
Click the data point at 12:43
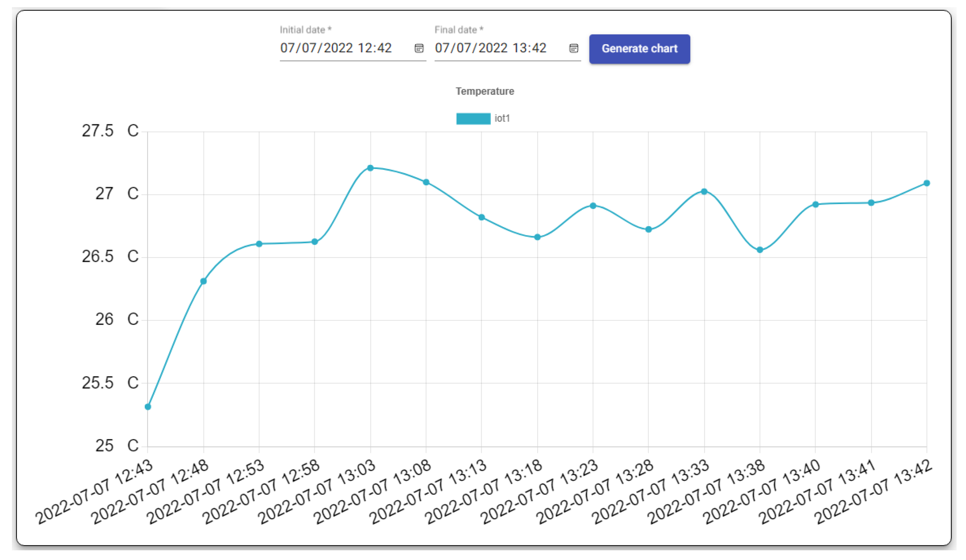148,407
